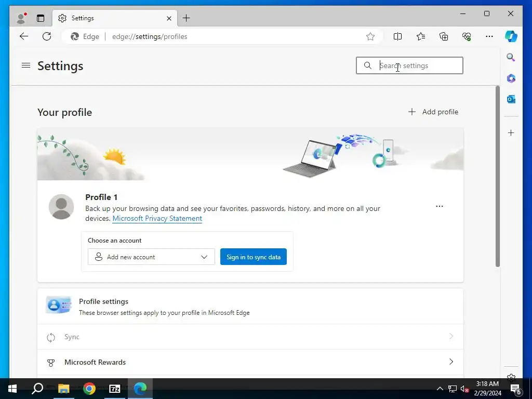Expand the Add new account dropdown

[151, 257]
